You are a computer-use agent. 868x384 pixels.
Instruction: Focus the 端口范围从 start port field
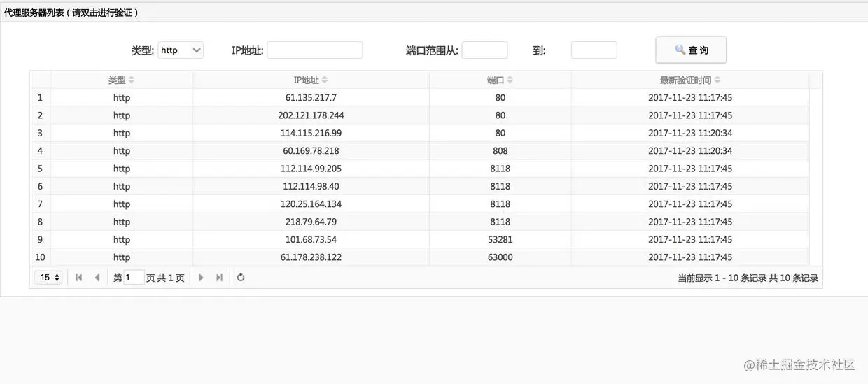(484, 50)
